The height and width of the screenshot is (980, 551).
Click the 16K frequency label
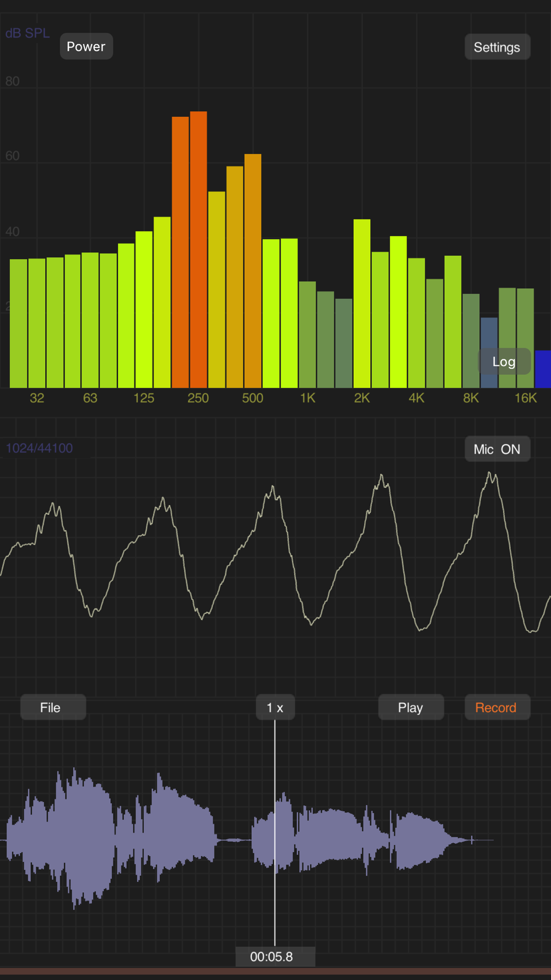525,398
